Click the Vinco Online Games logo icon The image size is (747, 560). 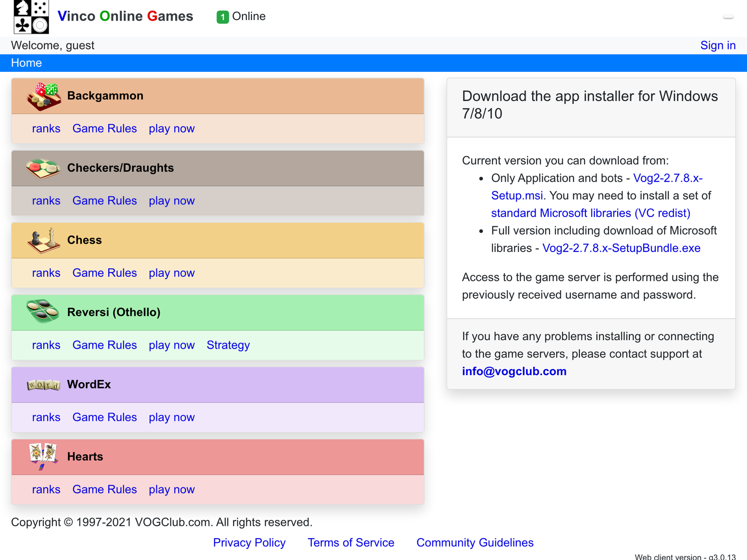pos(31,17)
